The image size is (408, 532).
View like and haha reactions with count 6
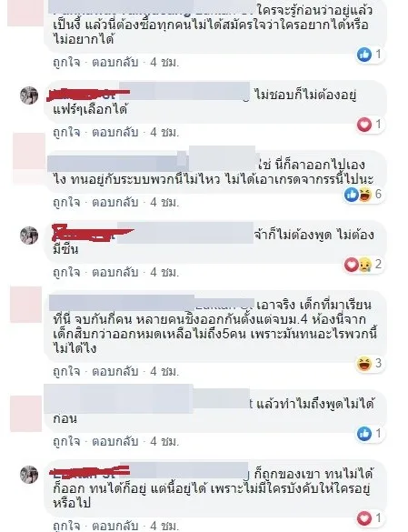click(363, 195)
